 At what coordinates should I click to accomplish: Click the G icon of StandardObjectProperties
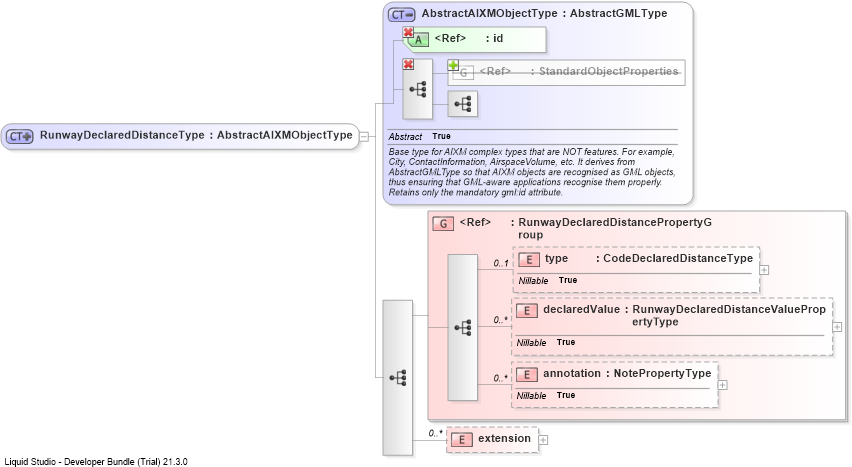pos(463,72)
